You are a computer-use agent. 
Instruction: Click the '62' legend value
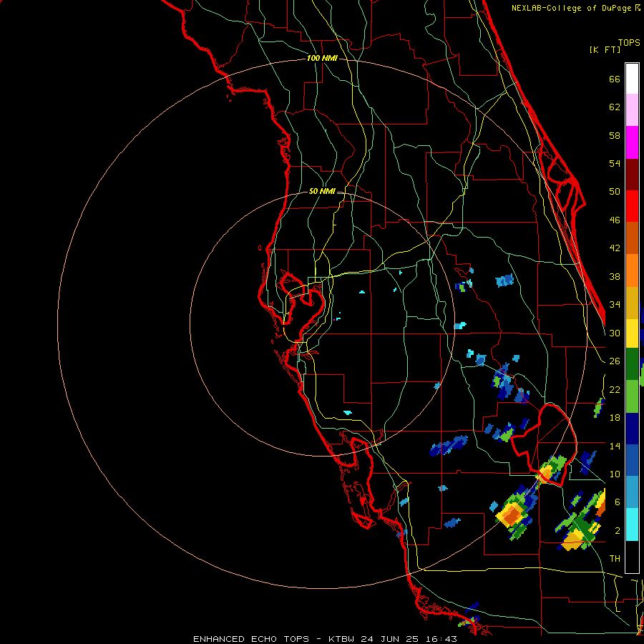pyautogui.click(x=615, y=107)
